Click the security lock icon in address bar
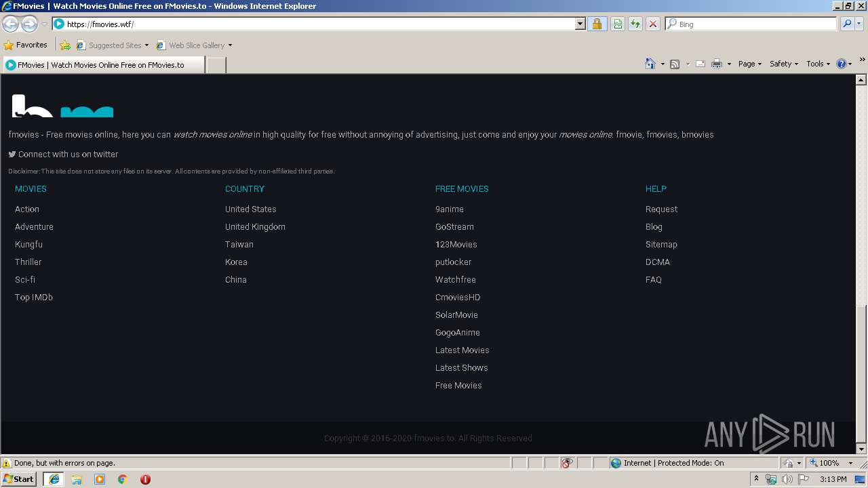The width and height of the screenshot is (868, 488). coord(597,24)
